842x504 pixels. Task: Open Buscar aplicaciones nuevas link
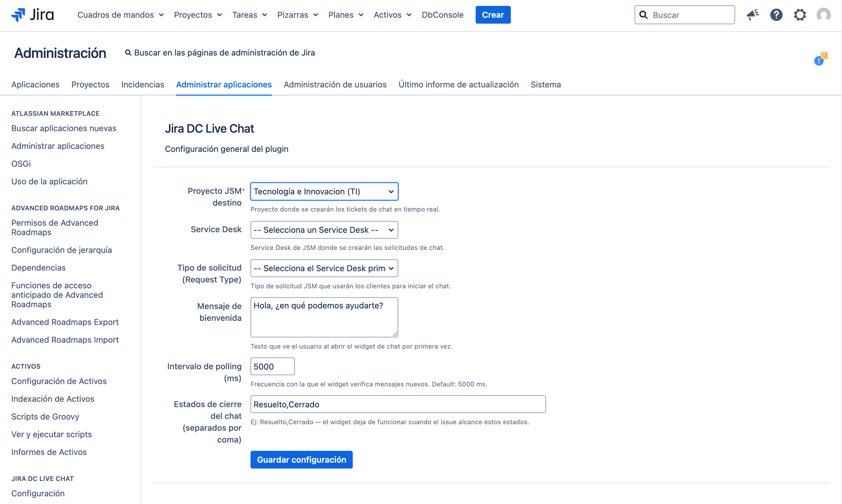pyautogui.click(x=64, y=129)
